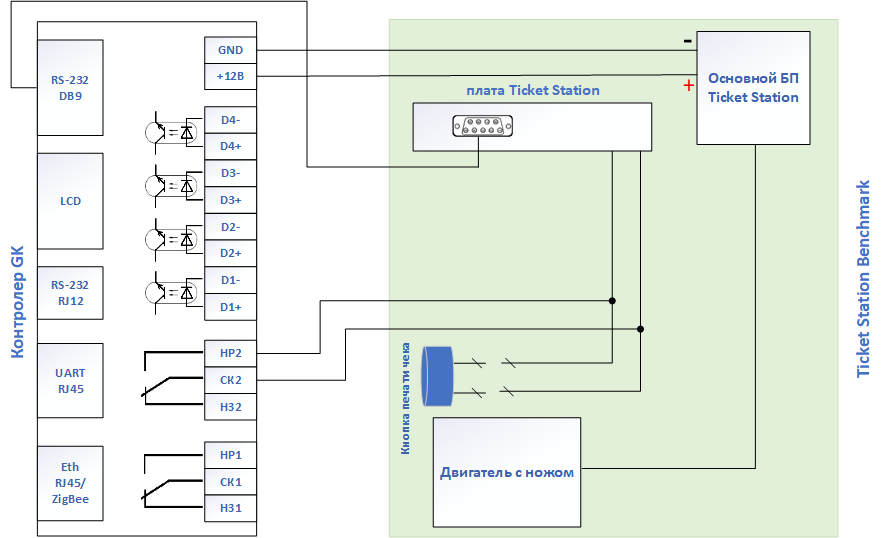The image size is (884, 538).
Task: Click the wire junction dot on СК2 line
Action: (x=640, y=329)
